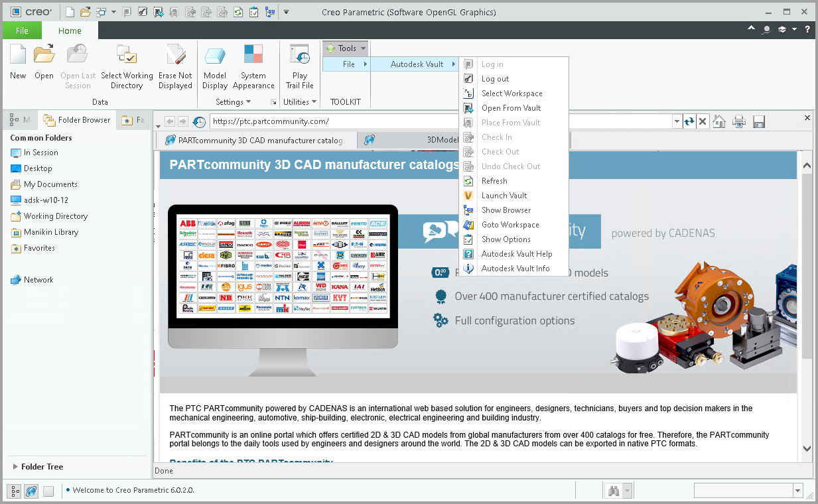Open System Appearance settings

tap(253, 66)
